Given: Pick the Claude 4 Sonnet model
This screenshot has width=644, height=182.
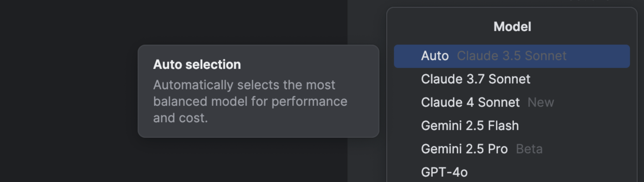Looking at the screenshot, I should pos(470,102).
